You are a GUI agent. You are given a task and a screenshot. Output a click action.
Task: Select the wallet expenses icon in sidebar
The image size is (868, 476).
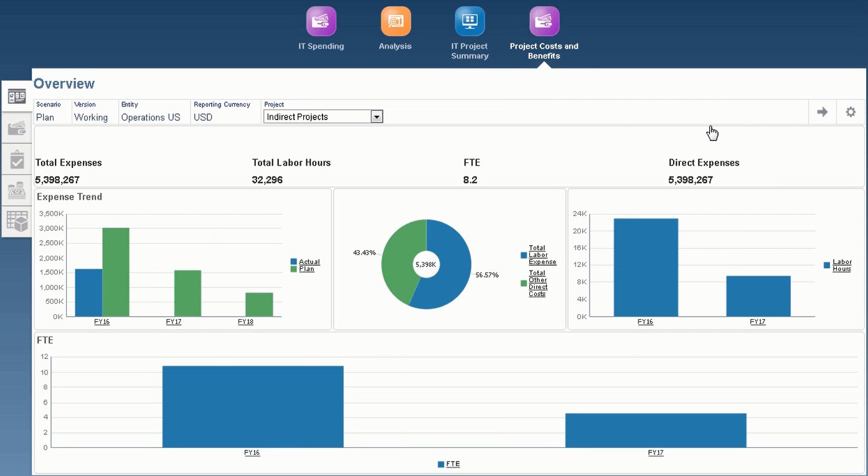click(16, 128)
